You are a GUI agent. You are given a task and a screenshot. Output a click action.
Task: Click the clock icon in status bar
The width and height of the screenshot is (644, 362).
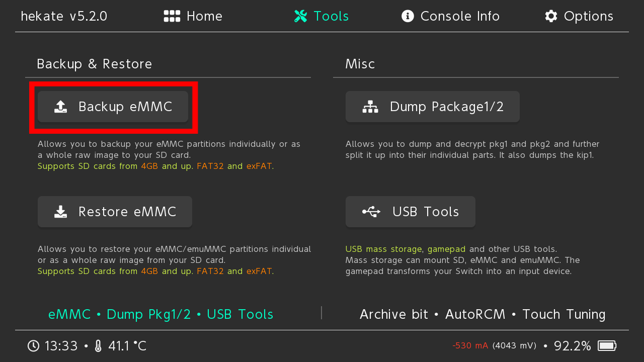pyautogui.click(x=33, y=346)
